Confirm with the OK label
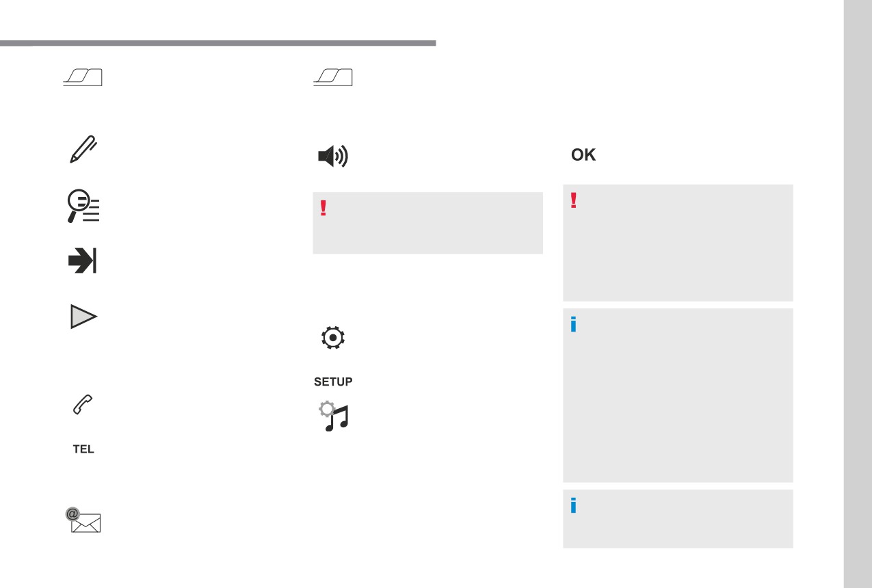Image resolution: width=872 pixels, height=588 pixels. click(583, 155)
